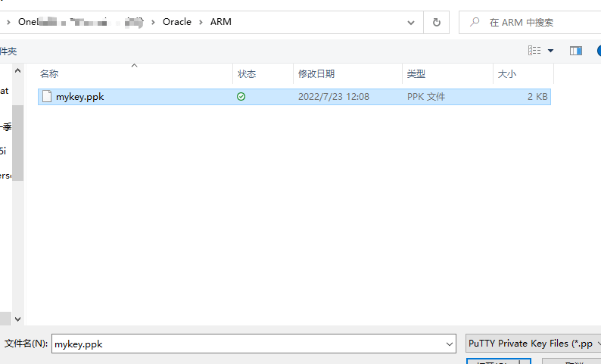Refresh the ARM folder view
Image resolution: width=601 pixels, height=364 pixels.
pos(436,22)
